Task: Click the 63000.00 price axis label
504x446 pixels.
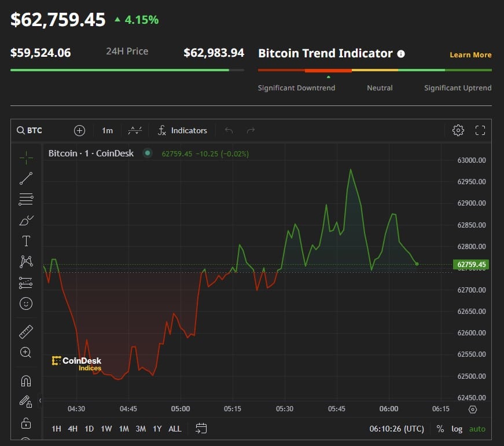Action: [x=472, y=160]
